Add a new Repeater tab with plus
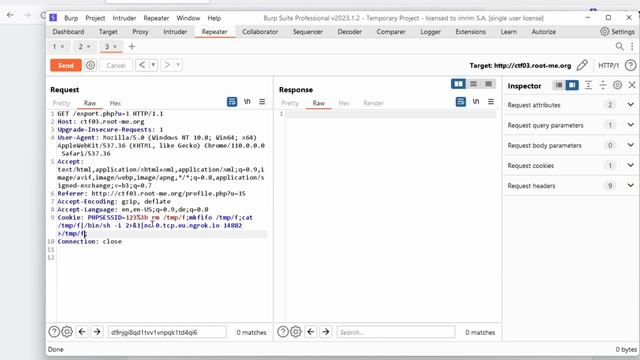The width and height of the screenshot is (640, 360). point(131,47)
